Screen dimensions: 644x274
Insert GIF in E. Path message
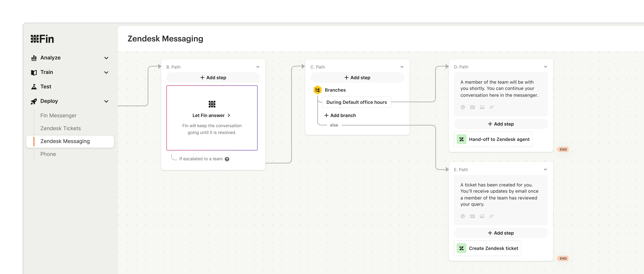(x=472, y=216)
